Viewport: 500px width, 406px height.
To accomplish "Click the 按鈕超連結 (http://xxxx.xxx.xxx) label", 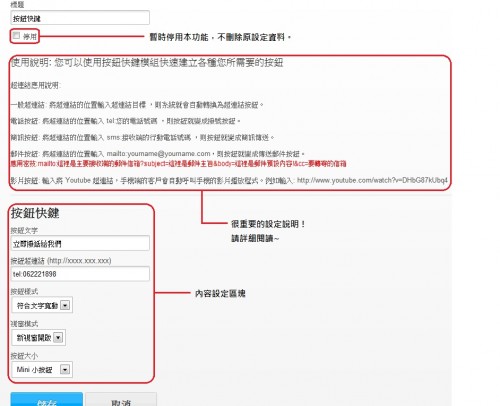I will [61, 261].
